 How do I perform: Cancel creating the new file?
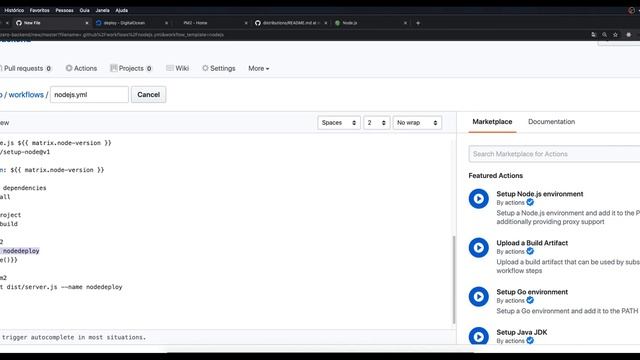pyautogui.click(x=149, y=95)
